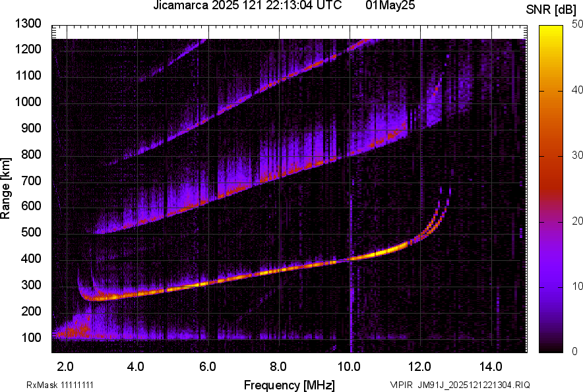
Task: Click the 700 range tick label
Action: 31,181
